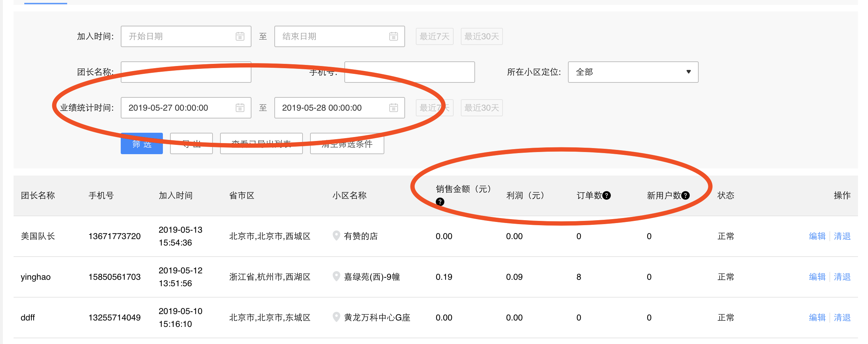Viewport: 868px width, 344px height.
Task: Click the blue 筛选 filter button
Action: coord(142,144)
